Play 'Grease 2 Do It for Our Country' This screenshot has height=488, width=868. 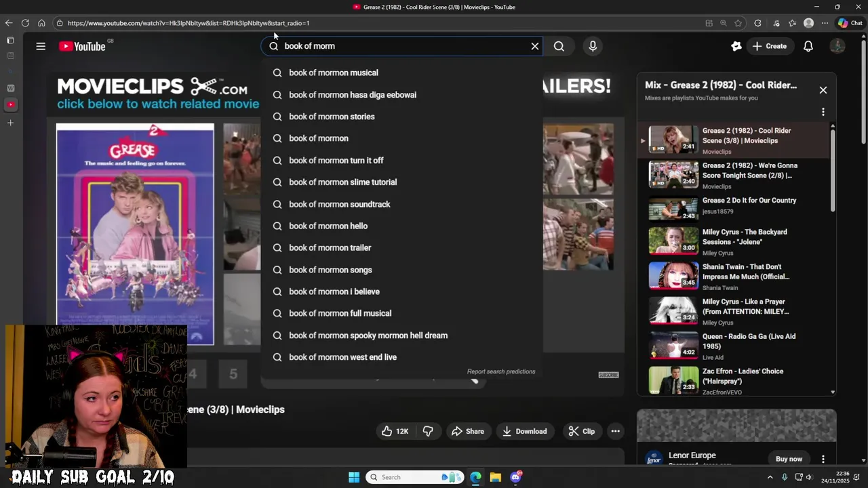(734, 209)
